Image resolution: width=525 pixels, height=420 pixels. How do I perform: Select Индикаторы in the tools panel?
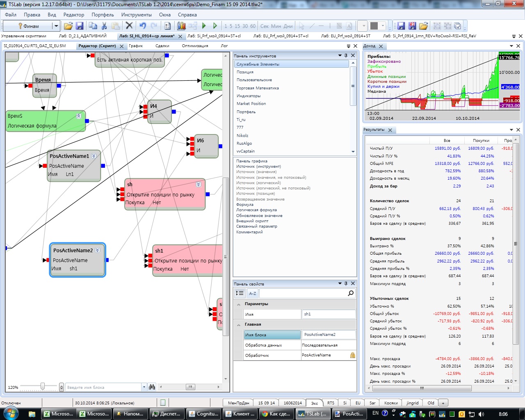click(x=249, y=96)
